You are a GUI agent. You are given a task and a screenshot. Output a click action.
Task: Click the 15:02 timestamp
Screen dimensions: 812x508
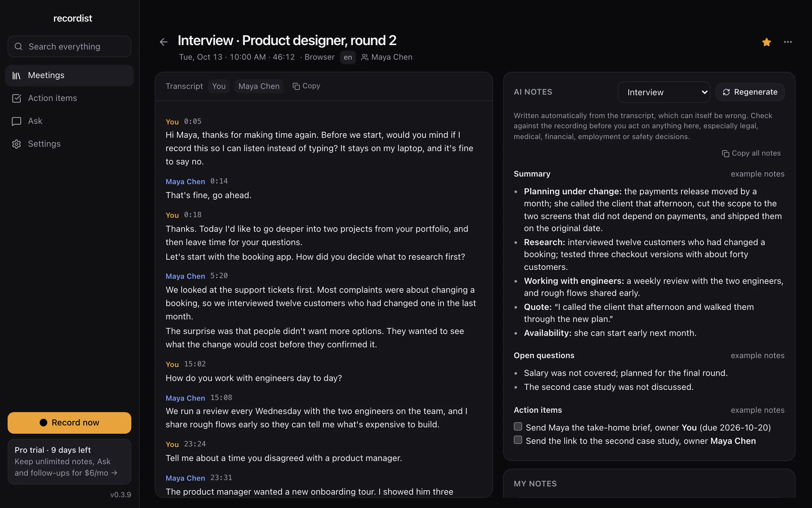pos(195,364)
